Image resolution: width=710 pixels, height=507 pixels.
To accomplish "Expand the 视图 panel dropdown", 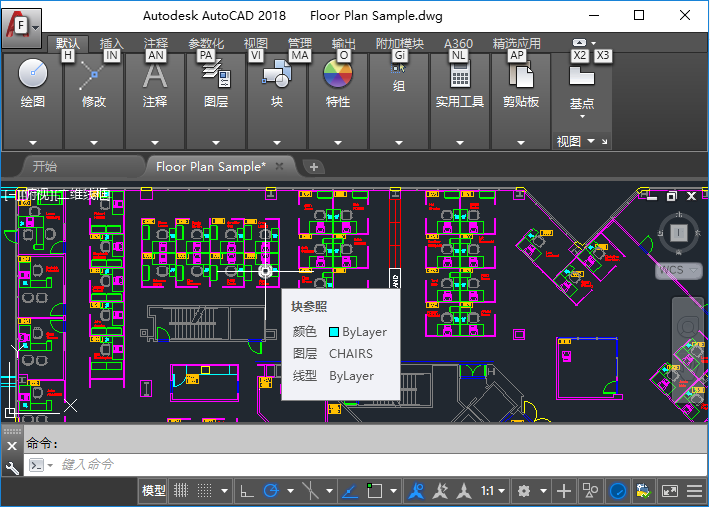I will tap(591, 141).
